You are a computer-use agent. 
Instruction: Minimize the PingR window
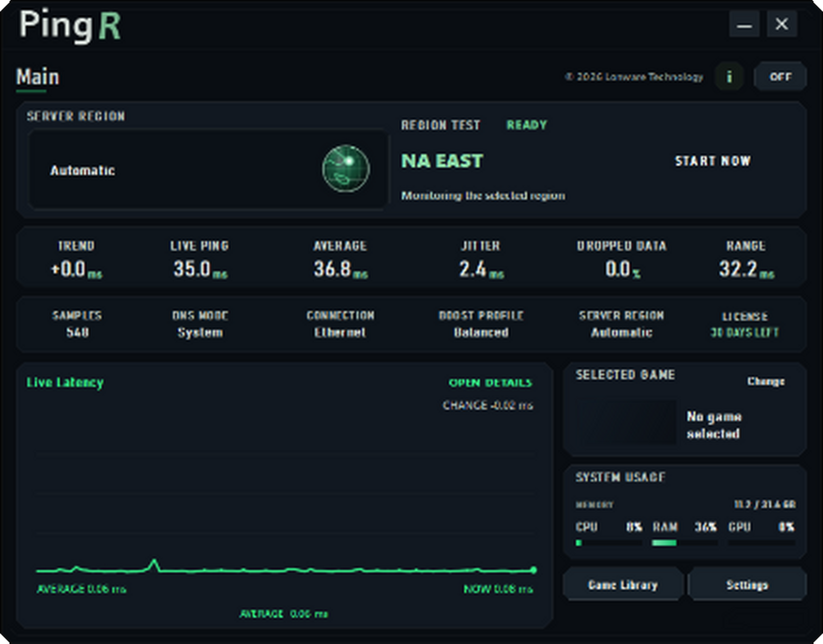point(744,24)
